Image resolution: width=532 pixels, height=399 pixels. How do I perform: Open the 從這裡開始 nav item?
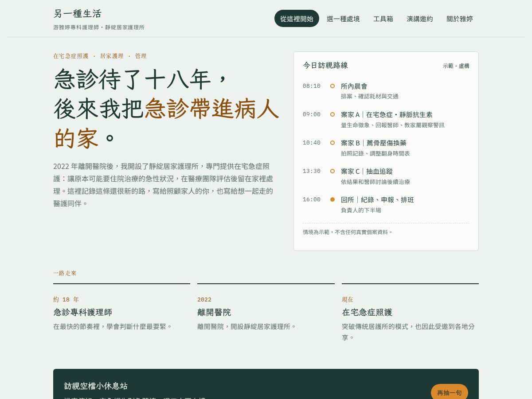[297, 19]
